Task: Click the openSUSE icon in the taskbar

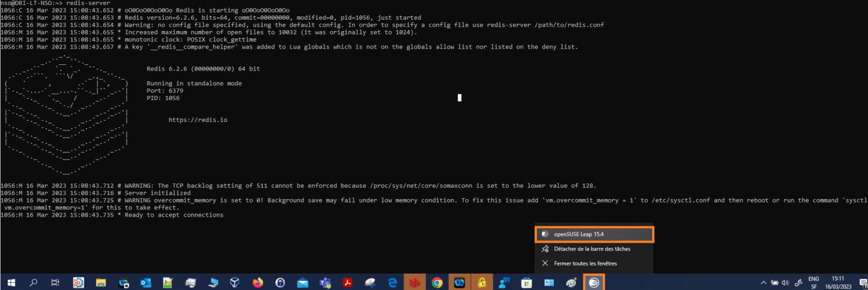Action: click(593, 283)
